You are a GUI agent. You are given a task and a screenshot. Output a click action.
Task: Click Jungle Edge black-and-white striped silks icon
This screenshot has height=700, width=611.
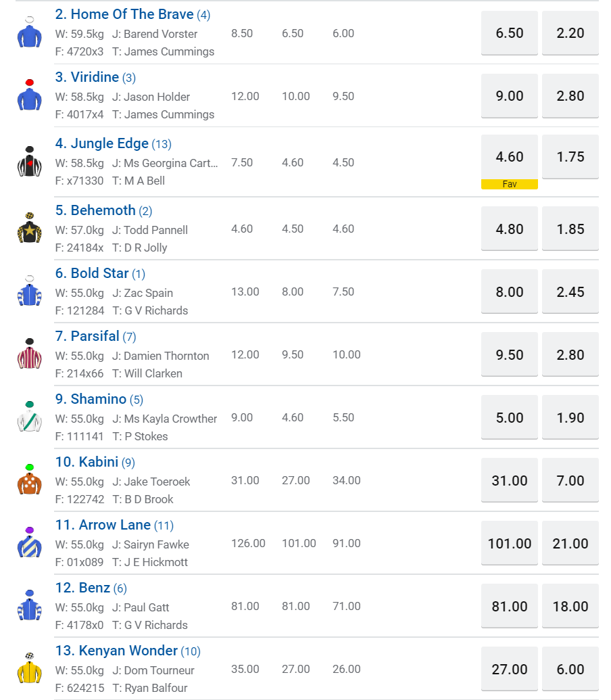tap(29, 162)
